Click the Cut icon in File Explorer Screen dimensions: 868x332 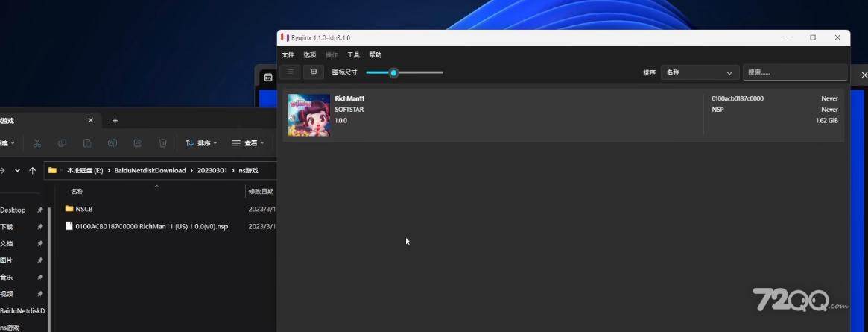37,143
